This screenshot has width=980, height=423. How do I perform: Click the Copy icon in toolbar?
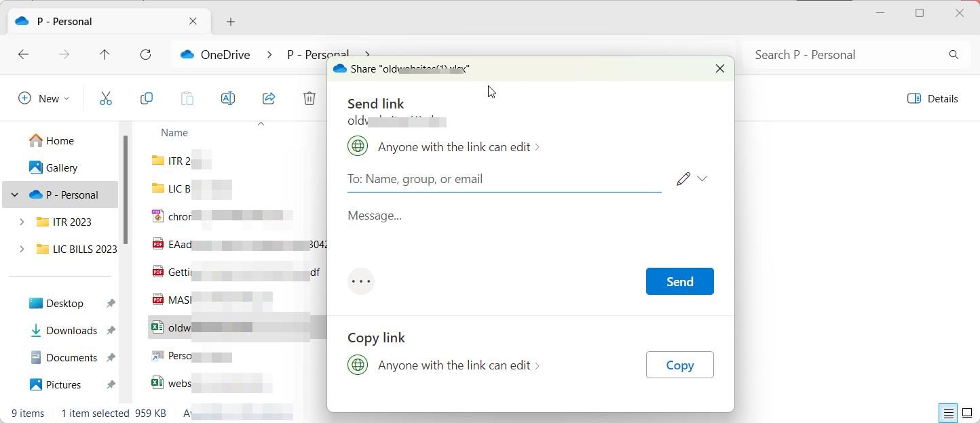(147, 98)
